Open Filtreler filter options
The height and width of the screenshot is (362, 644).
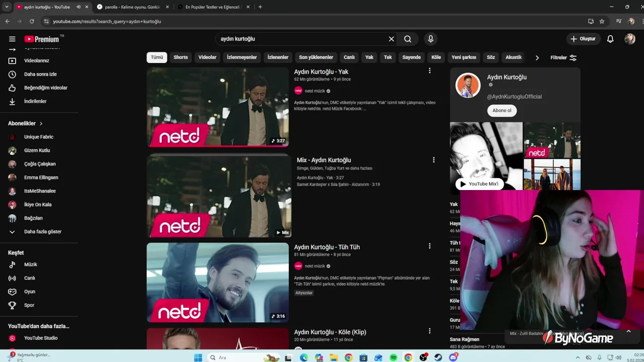click(x=563, y=57)
